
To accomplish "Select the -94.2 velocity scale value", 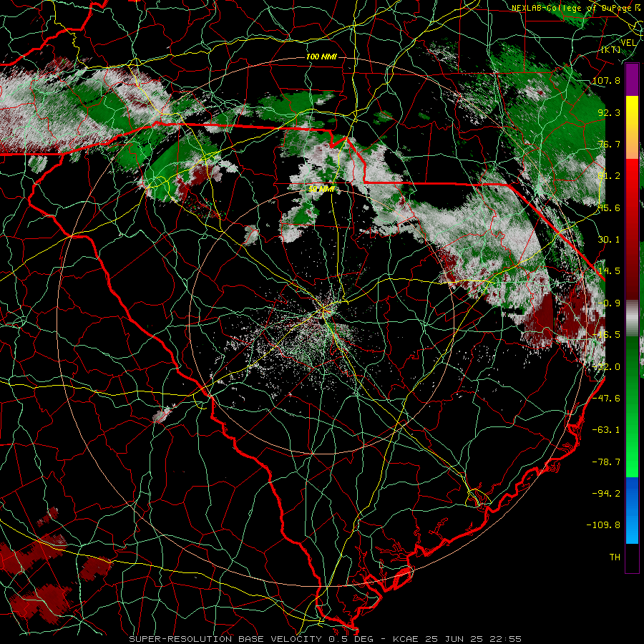I will [606, 493].
